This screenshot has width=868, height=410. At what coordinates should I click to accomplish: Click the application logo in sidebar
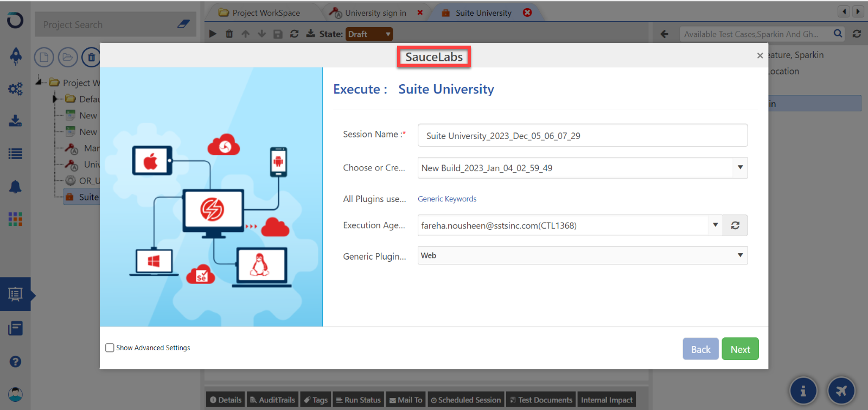(15, 21)
